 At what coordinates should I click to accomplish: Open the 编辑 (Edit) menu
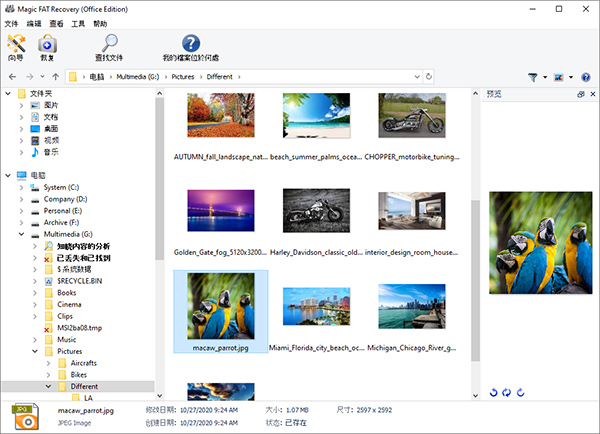34,24
